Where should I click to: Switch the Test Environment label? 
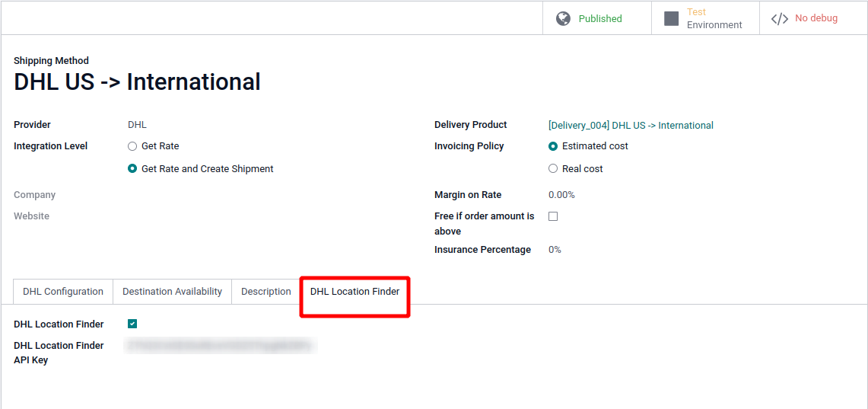714,18
